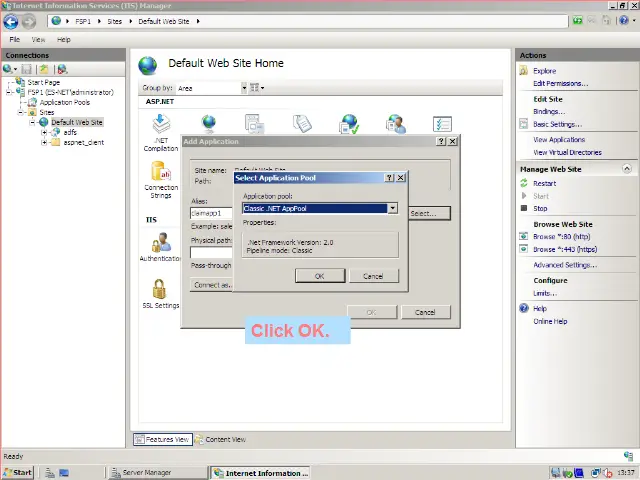Open the Help menu
Screen dimensions: 640x480
click(x=64, y=40)
